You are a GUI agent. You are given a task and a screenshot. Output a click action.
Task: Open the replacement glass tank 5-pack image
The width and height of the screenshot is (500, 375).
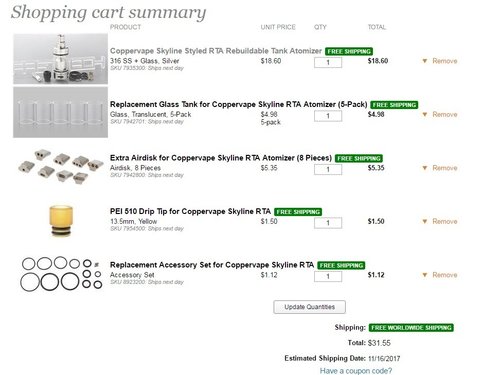pyautogui.click(x=60, y=112)
